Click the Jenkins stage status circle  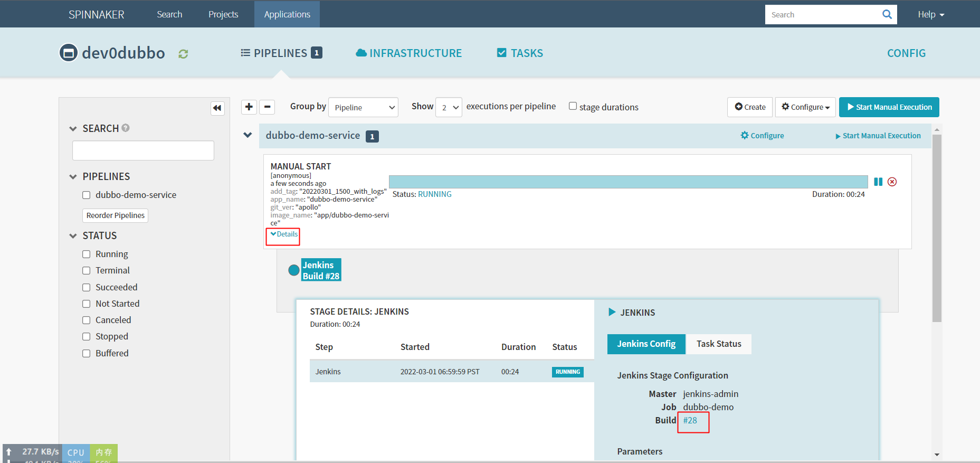pyautogui.click(x=294, y=270)
